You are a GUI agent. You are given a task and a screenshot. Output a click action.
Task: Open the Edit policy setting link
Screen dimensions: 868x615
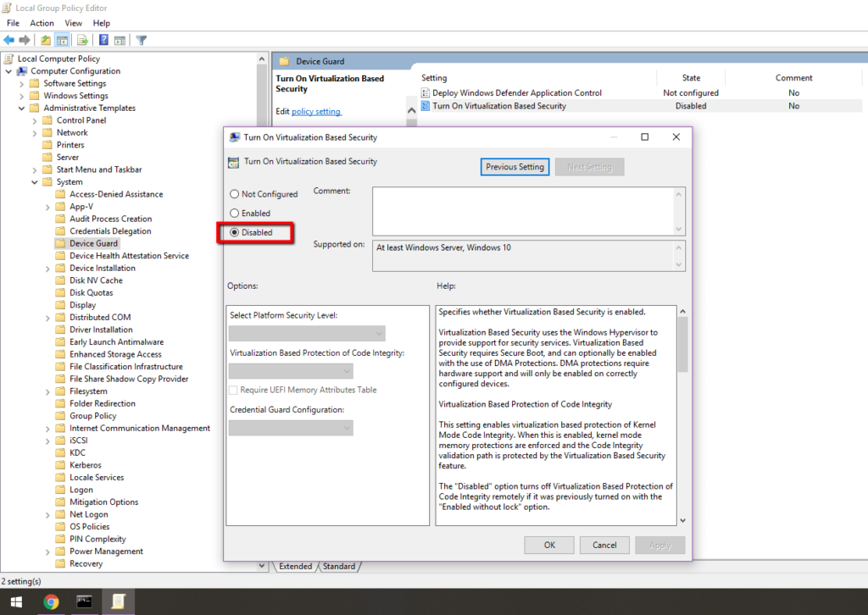click(316, 112)
